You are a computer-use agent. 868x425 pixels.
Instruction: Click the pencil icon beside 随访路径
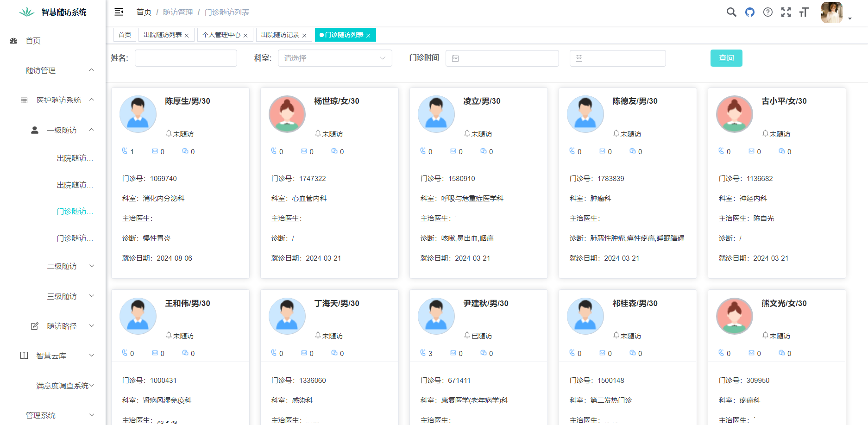[34, 325]
